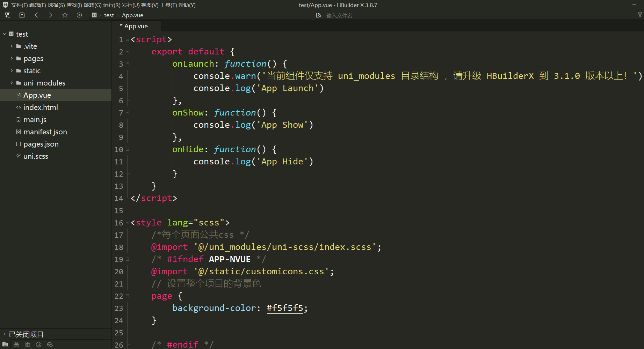Click the #f5f5f5 color value
Viewport: 644px width, 349px height.
click(285, 308)
